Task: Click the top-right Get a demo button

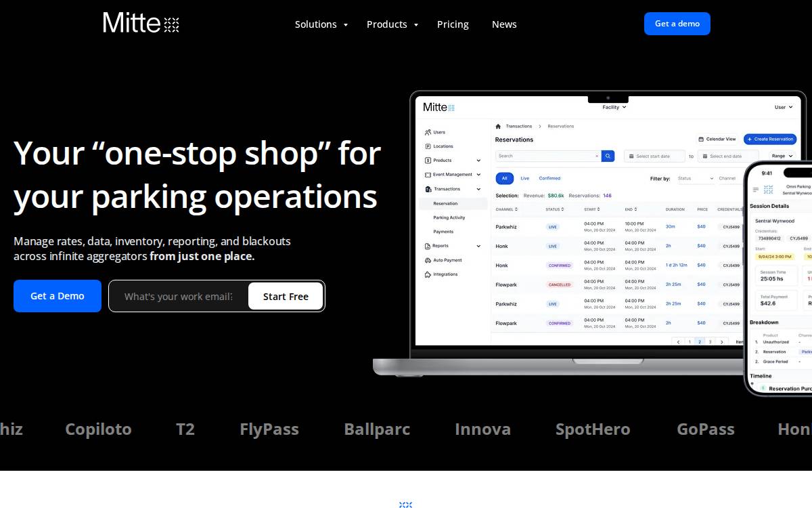Action: tap(677, 24)
